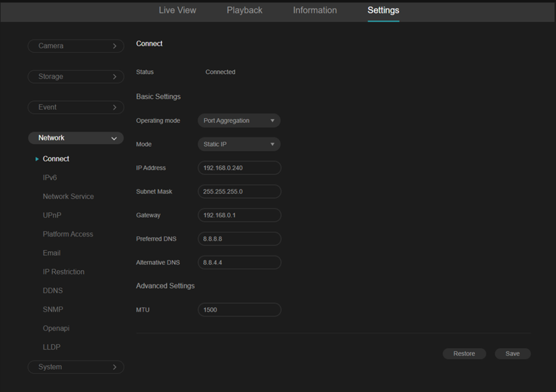This screenshot has height=392, width=556.
Task: Expand the System settings section
Action: 75,366
